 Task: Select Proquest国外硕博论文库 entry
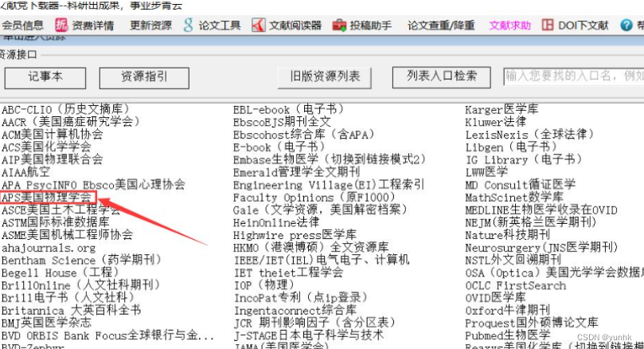[532, 323]
